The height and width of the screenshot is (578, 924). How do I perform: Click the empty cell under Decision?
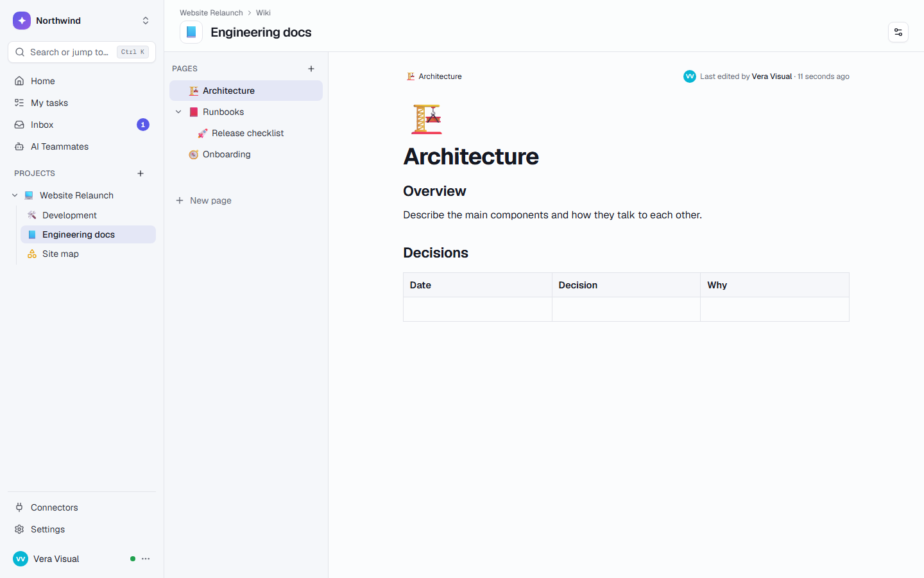626,310
